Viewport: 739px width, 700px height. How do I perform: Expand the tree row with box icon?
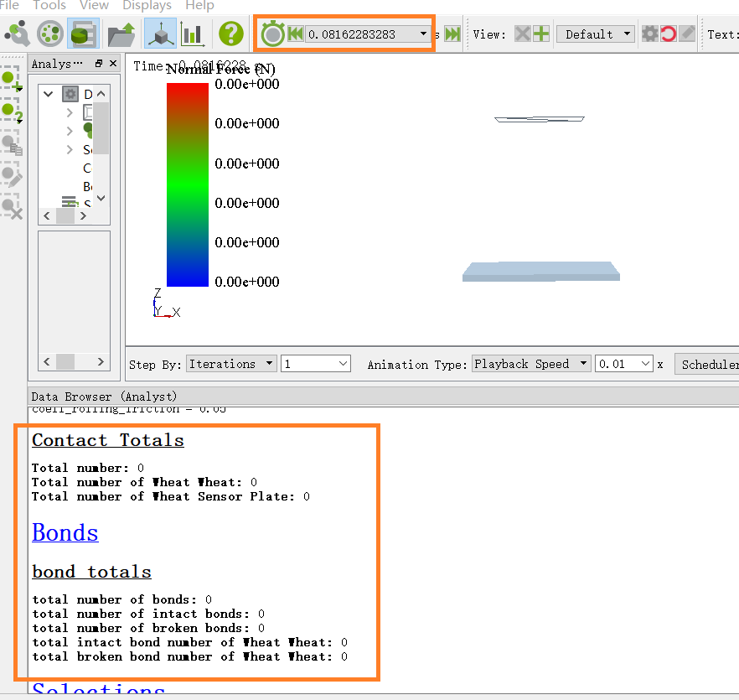(70, 112)
